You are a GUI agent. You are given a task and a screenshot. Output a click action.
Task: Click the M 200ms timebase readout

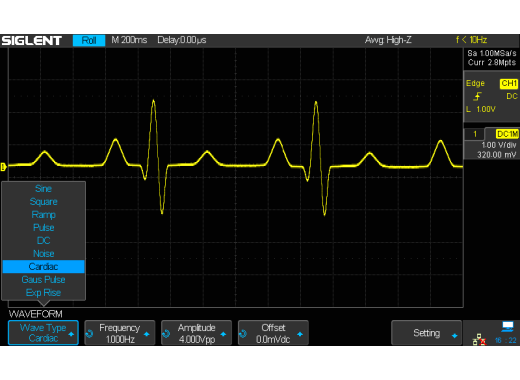(x=129, y=40)
